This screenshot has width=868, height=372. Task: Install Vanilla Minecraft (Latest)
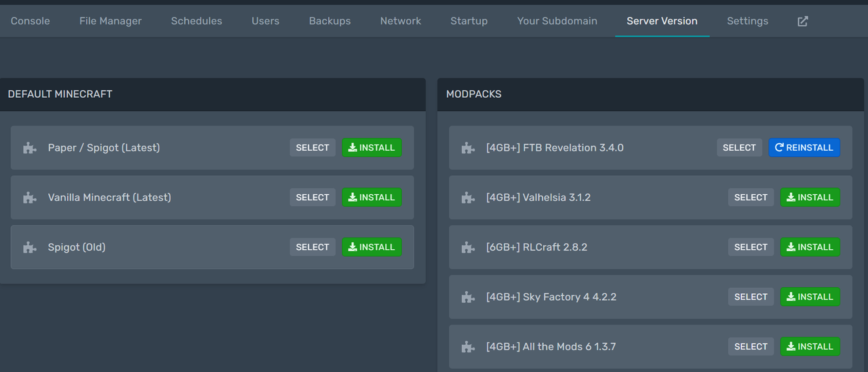pyautogui.click(x=372, y=197)
